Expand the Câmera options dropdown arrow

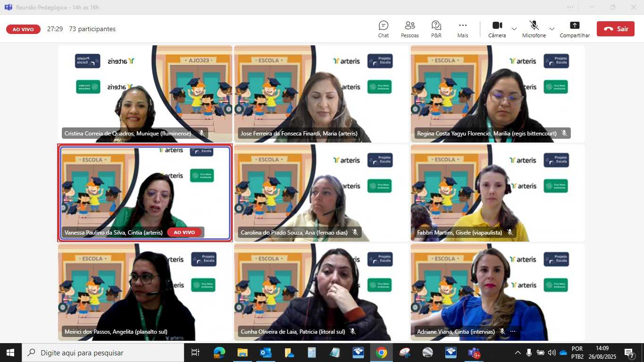(x=514, y=29)
